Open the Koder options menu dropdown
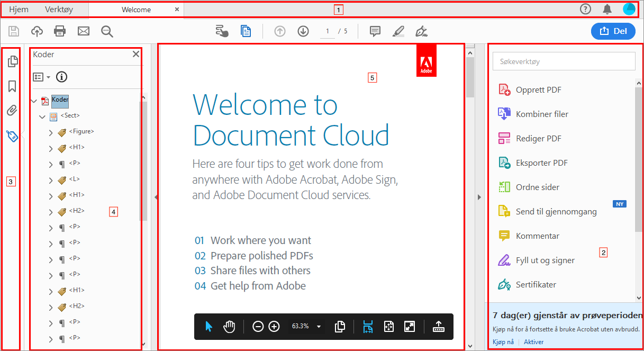 pos(41,77)
